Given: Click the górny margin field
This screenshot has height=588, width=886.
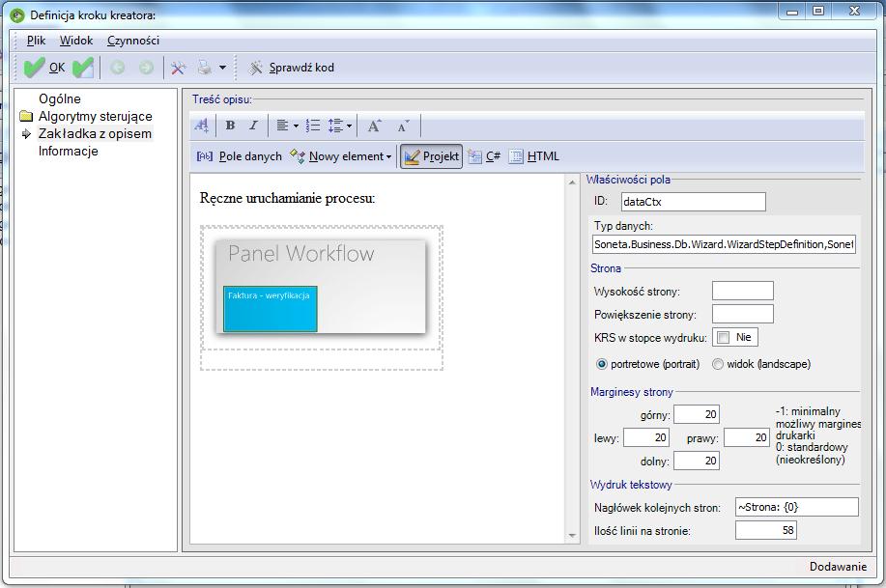Looking at the screenshot, I should [696, 414].
